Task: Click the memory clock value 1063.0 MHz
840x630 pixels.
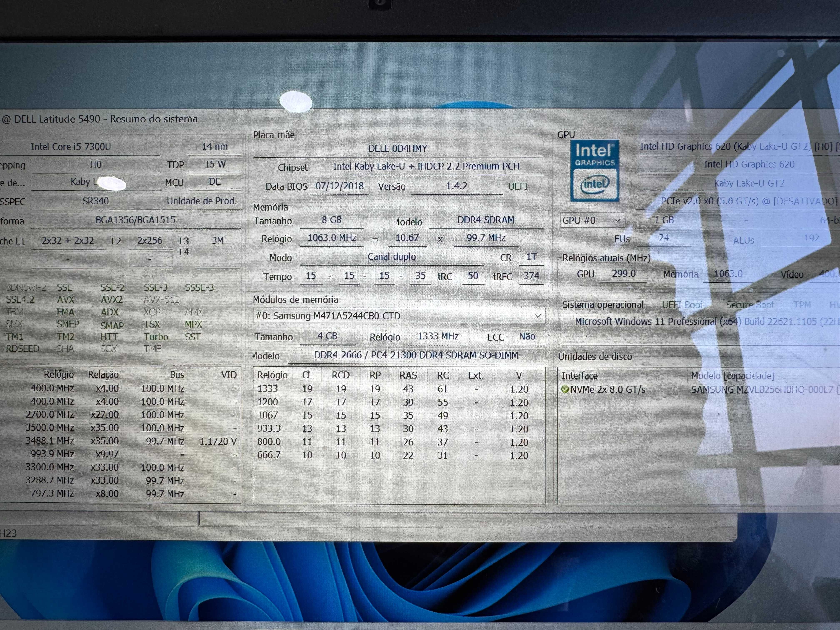Action: (x=332, y=238)
